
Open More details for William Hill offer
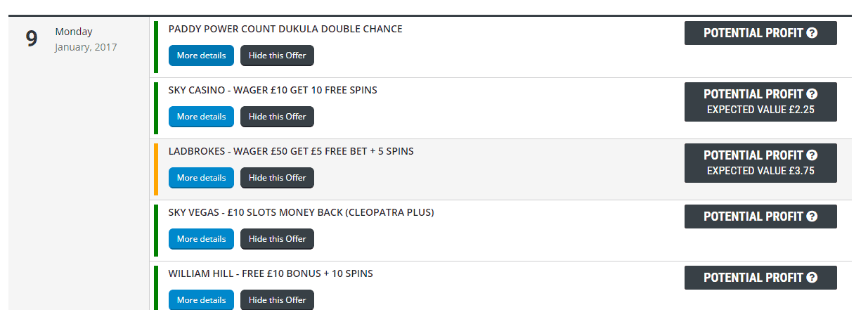[x=201, y=300]
